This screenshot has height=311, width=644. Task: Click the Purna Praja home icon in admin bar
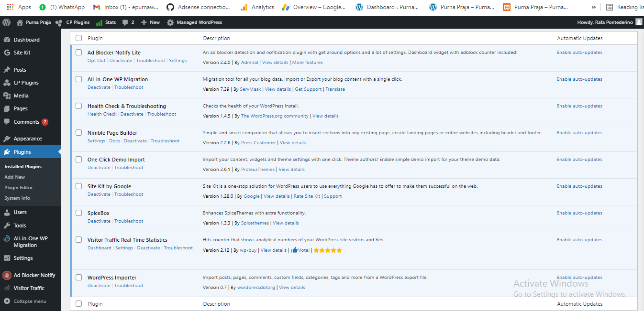(20, 22)
